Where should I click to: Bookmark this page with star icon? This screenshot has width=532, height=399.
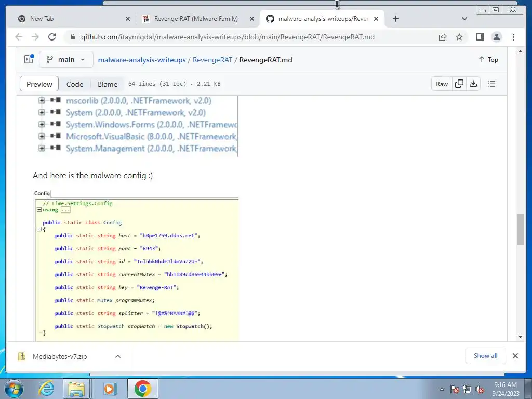pyautogui.click(x=459, y=37)
